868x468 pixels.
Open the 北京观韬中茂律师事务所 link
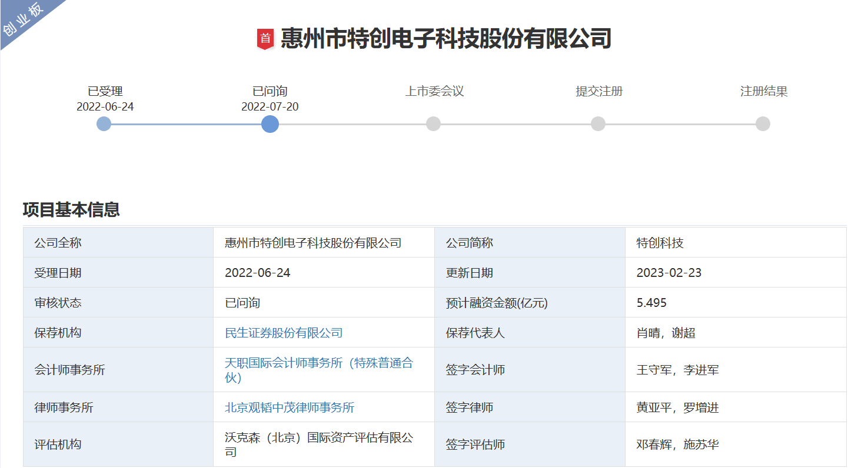290,407
